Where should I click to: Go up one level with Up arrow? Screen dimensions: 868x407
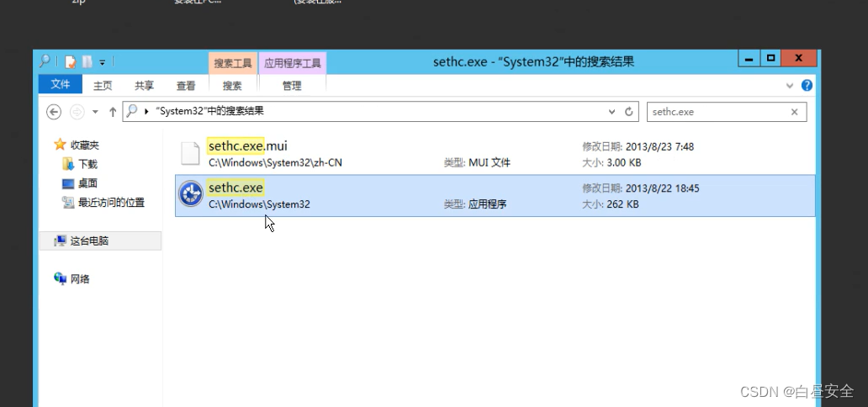coord(113,112)
